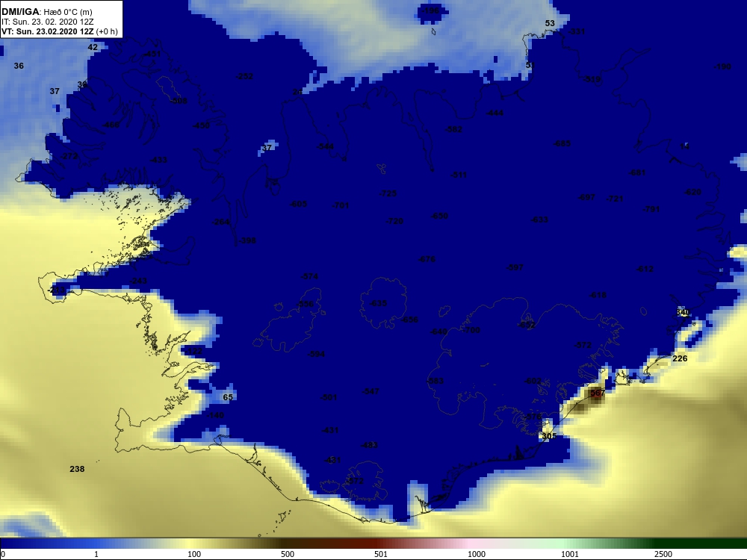Click the map value 14
Viewport: 747px width, 560px height.
click(684, 146)
